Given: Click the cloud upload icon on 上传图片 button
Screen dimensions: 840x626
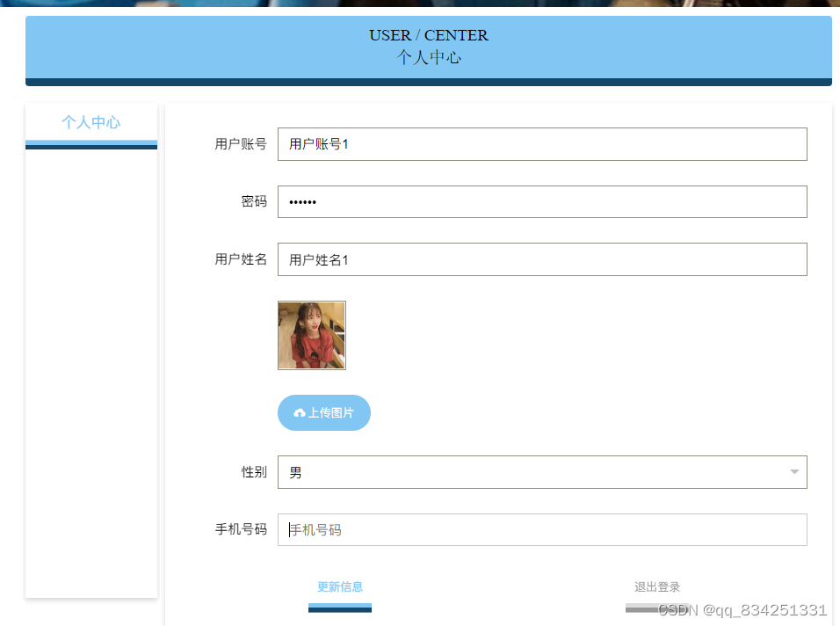Looking at the screenshot, I should pos(300,412).
